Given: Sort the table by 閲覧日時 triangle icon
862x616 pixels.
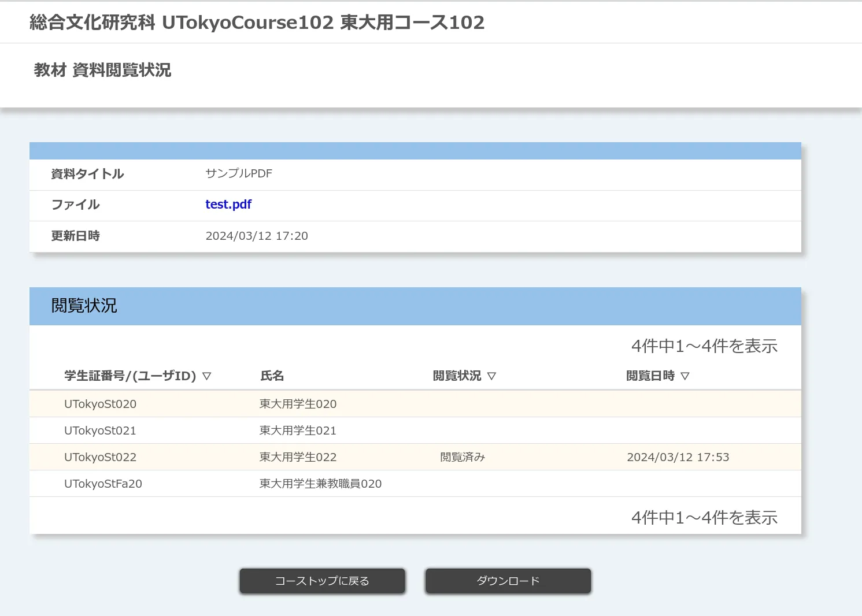Looking at the screenshot, I should pyautogui.click(x=685, y=376).
